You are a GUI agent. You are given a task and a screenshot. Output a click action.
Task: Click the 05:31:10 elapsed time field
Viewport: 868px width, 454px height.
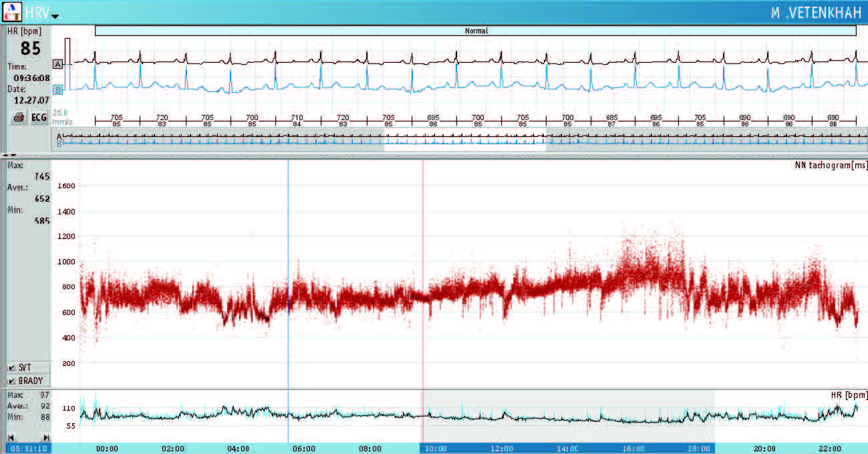(27, 449)
